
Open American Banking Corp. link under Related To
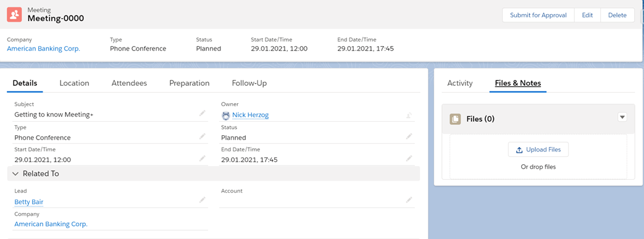51,224
